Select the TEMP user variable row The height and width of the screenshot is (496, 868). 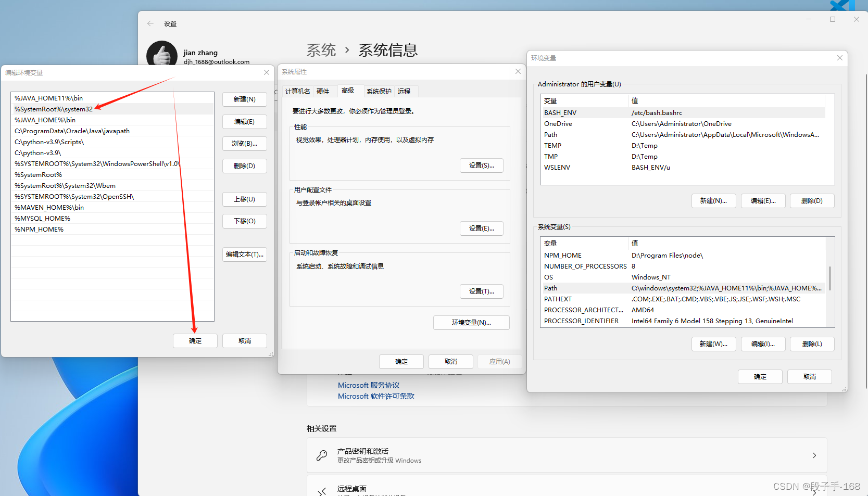[683, 145]
